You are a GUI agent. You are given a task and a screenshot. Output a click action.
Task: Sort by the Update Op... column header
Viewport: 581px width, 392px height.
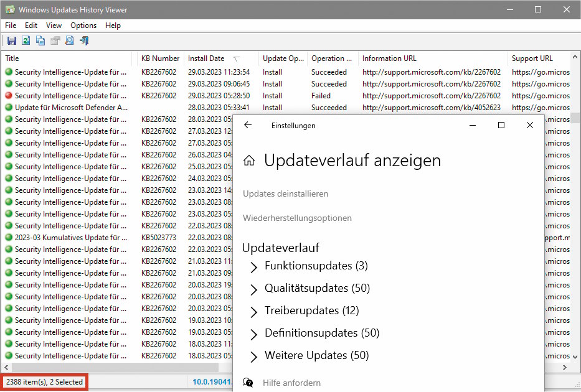tap(283, 58)
